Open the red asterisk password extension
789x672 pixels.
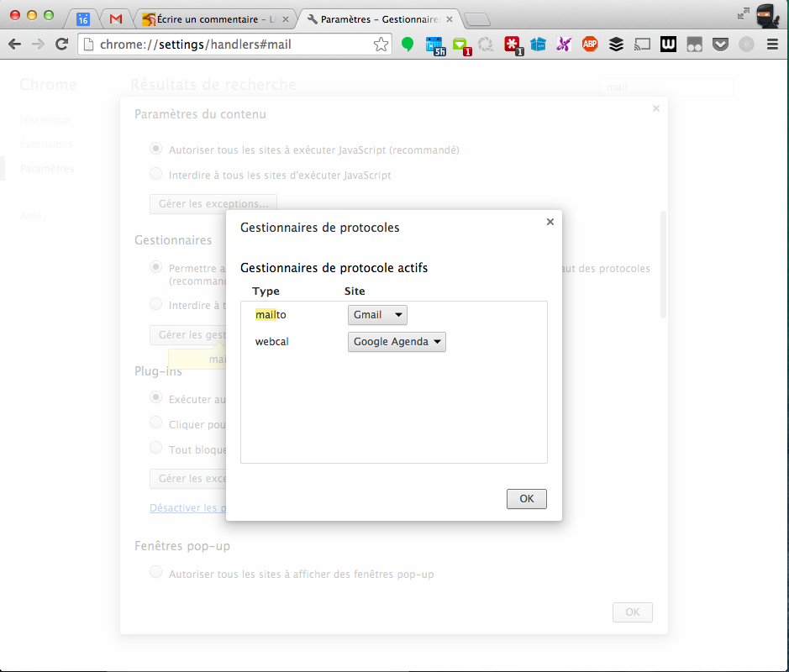(x=513, y=45)
